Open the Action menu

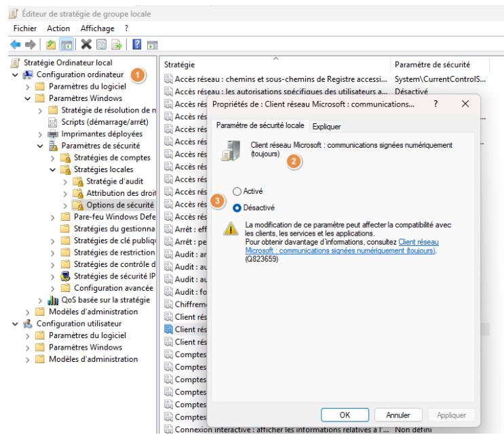click(58, 28)
